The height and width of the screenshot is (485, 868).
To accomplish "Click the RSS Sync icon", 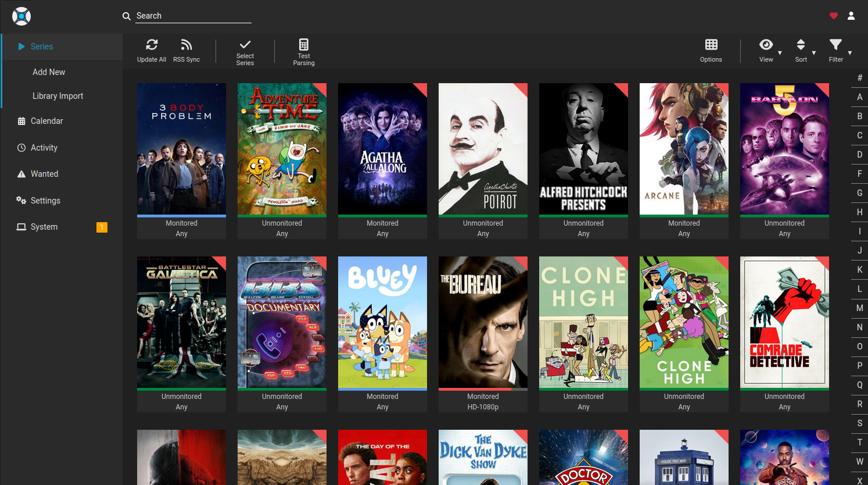I will (186, 45).
